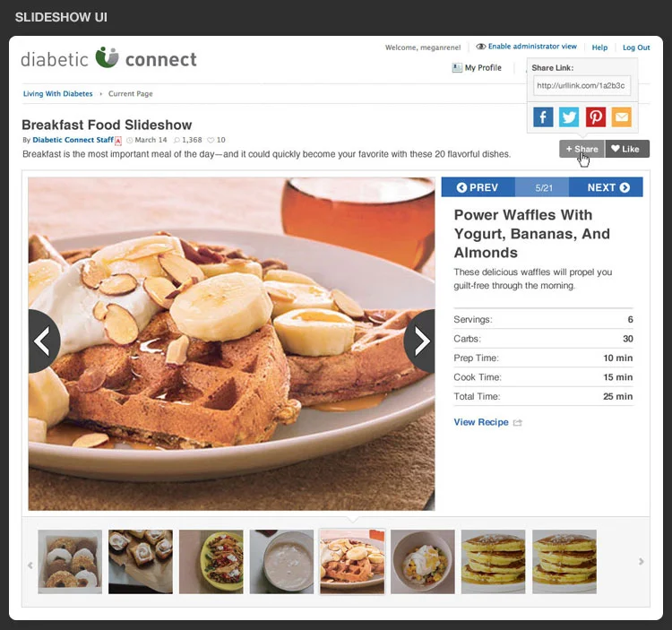Open the Living With Diabetes breadcrumb
The width and height of the screenshot is (672, 630).
pyautogui.click(x=58, y=93)
